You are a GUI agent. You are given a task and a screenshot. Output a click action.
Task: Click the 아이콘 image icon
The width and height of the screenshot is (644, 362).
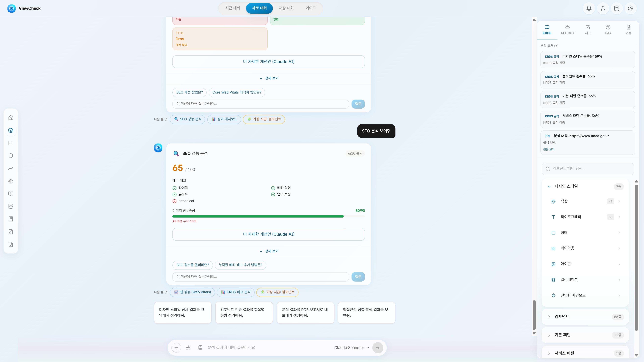point(553,264)
